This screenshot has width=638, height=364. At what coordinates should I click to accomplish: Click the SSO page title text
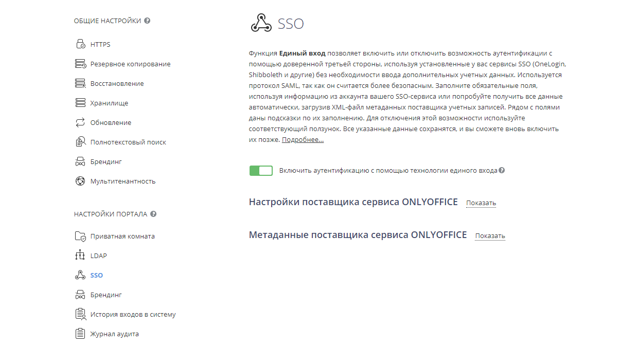coord(291,24)
